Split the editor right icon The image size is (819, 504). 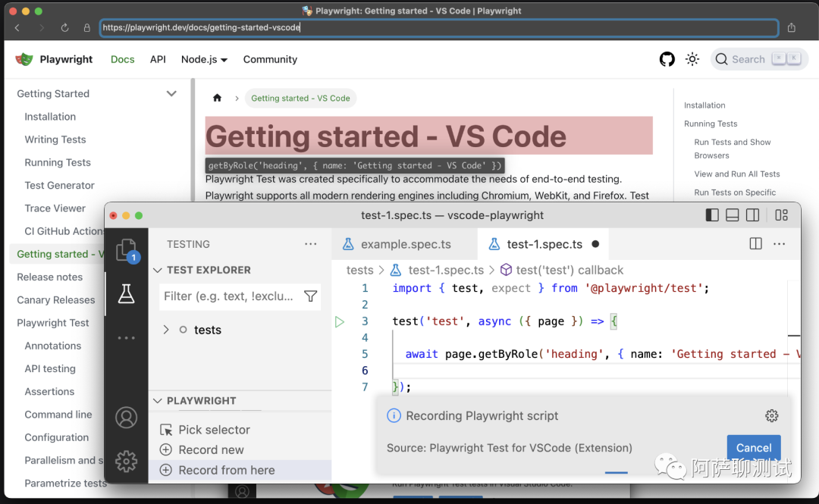point(755,244)
